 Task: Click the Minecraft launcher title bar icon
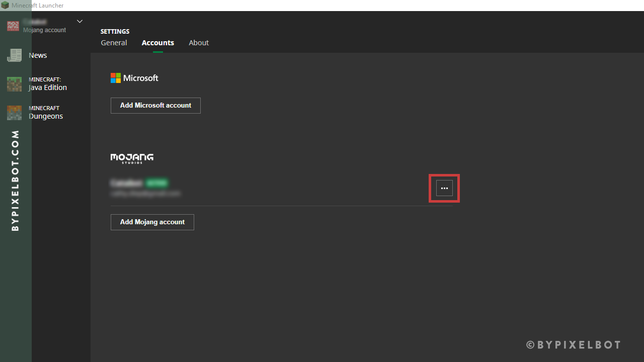point(5,5)
